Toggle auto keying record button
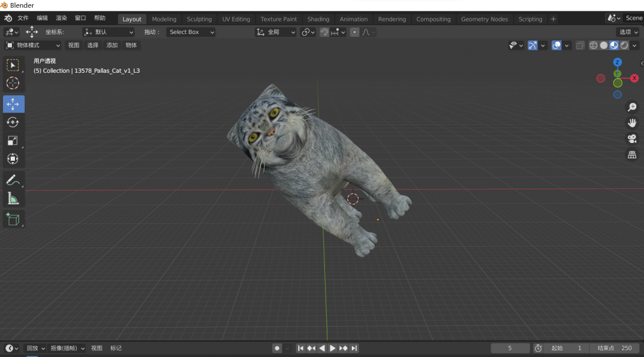Viewport: 644px width, 357px height. tap(277, 349)
